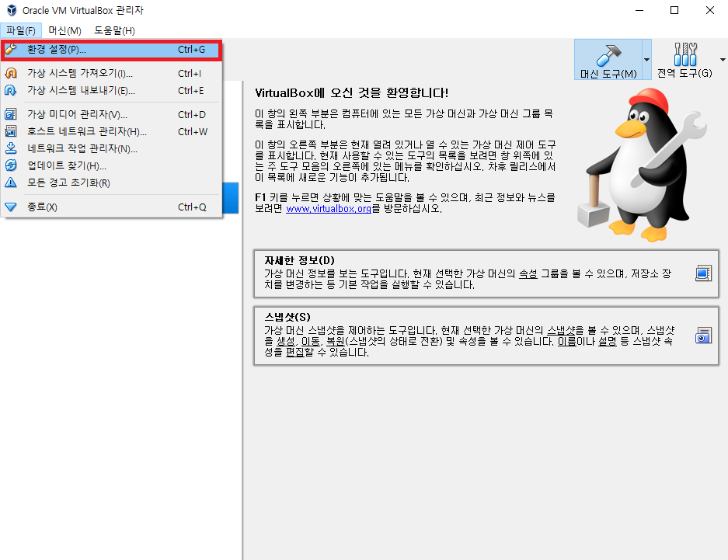Expand the 머신 도구 dropdown arrow
This screenshot has width=728, height=560.
[646, 60]
